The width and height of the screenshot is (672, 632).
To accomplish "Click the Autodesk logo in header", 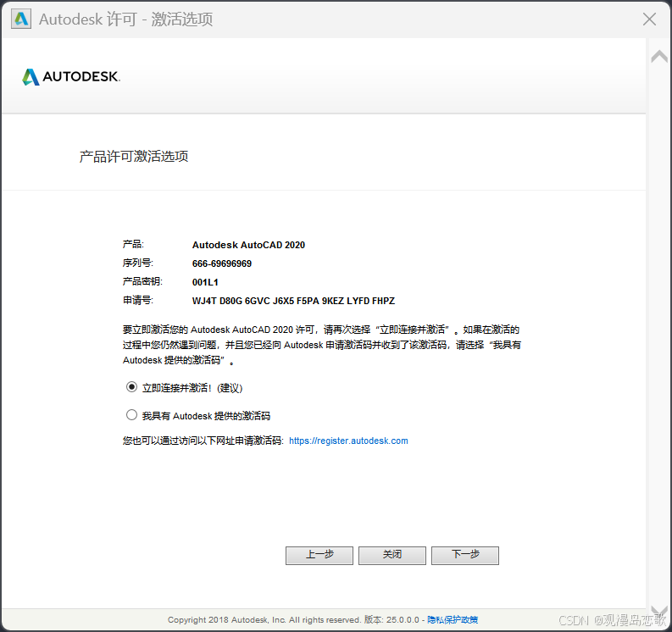I will coord(71,77).
